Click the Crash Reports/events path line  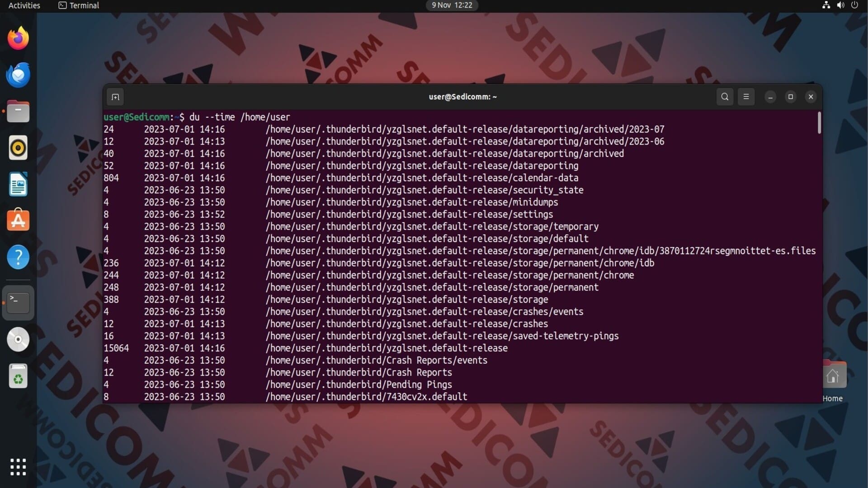point(377,361)
